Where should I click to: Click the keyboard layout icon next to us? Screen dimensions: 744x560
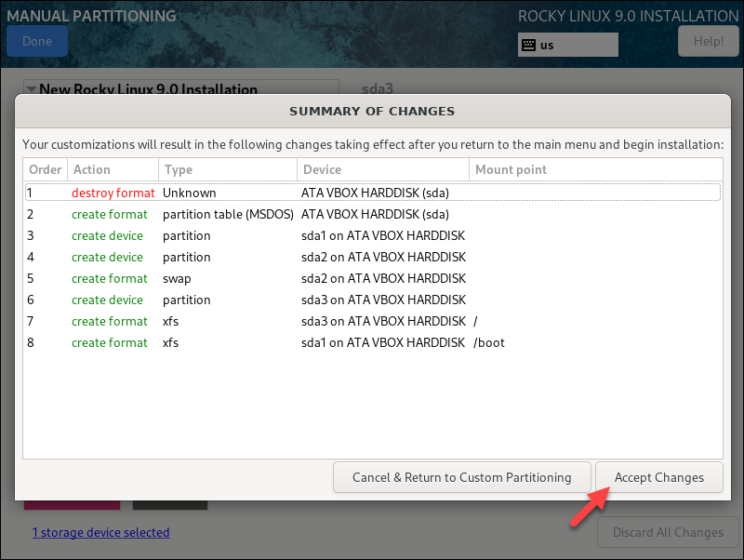pyautogui.click(x=528, y=45)
